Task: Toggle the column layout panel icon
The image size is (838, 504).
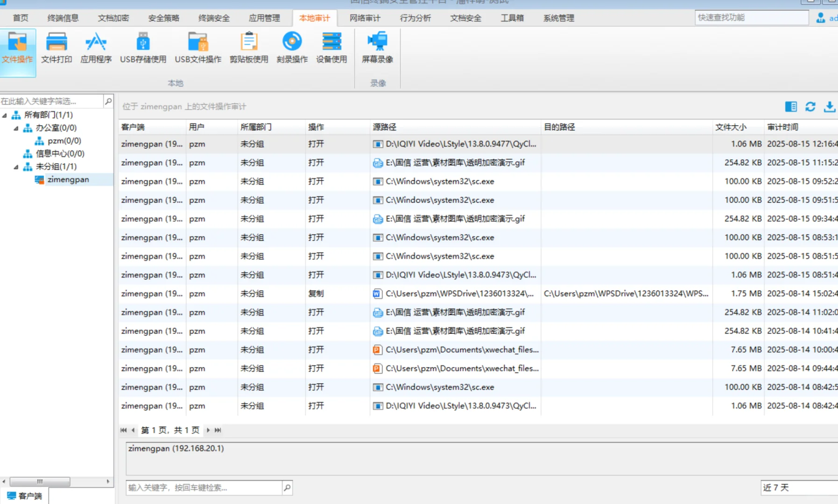Action: pyautogui.click(x=791, y=107)
